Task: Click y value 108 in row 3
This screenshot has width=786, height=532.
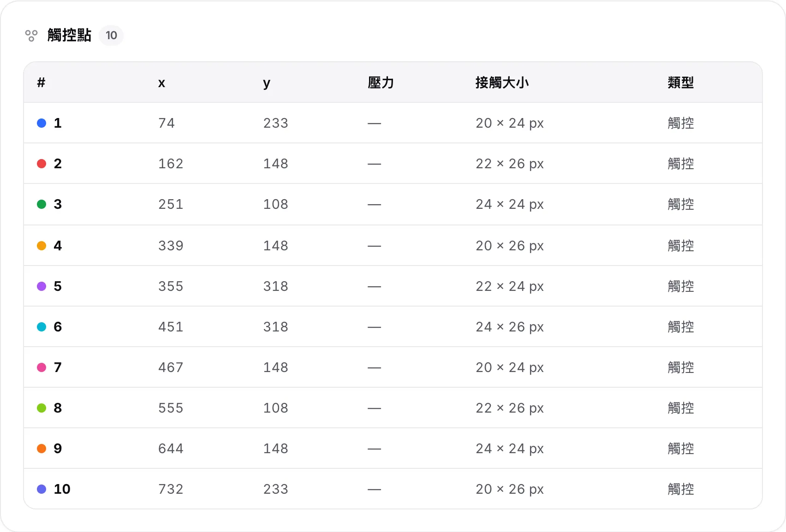Action: [x=276, y=204]
